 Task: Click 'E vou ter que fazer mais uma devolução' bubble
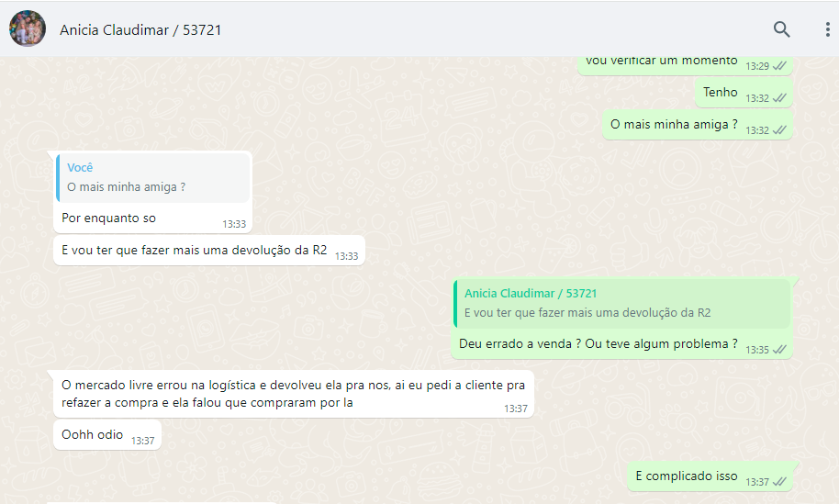point(209,250)
